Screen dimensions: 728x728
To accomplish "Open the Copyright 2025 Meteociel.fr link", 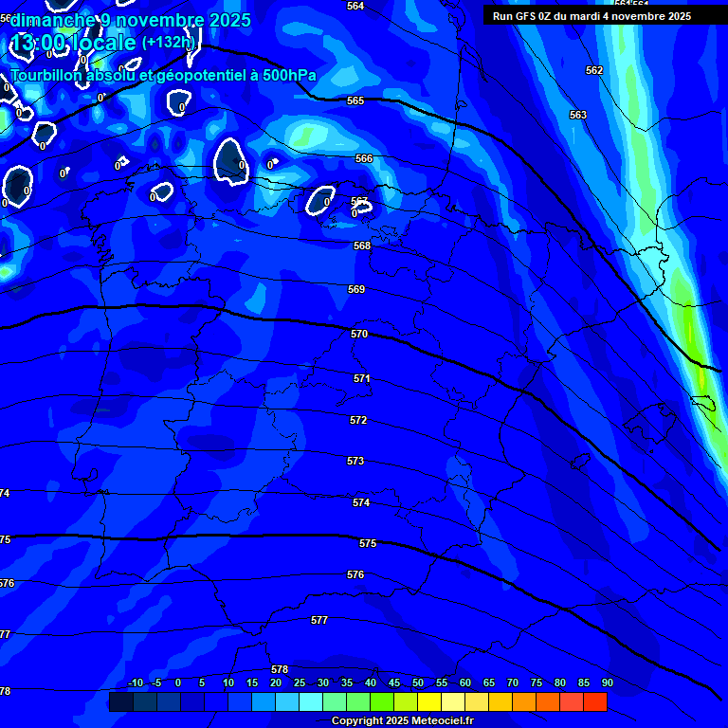I will pos(402,720).
